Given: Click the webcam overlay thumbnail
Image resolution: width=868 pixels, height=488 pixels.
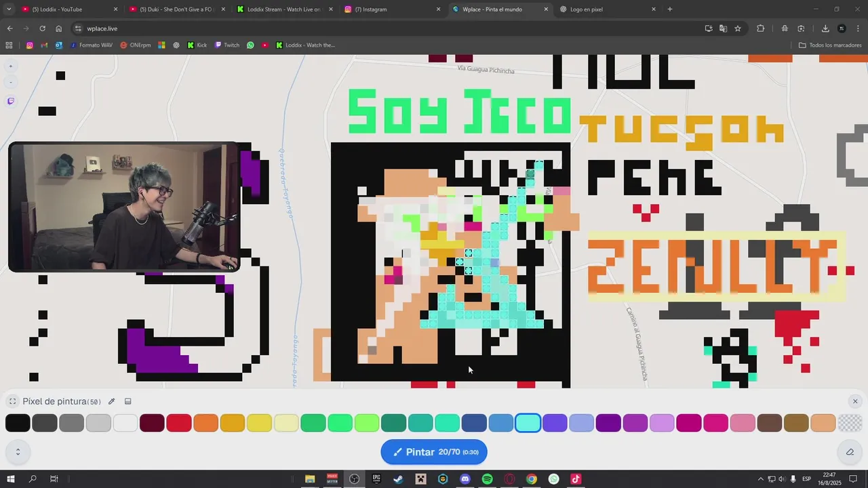Looking at the screenshot, I should point(123,207).
